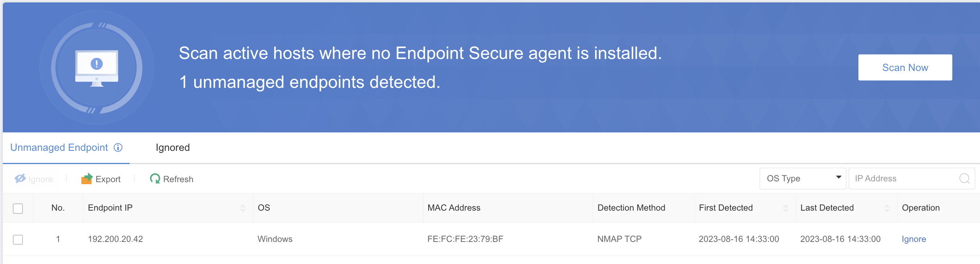Screen dimensions: 980x264
Task: Focus the IP Address search field
Action: tap(903, 179)
